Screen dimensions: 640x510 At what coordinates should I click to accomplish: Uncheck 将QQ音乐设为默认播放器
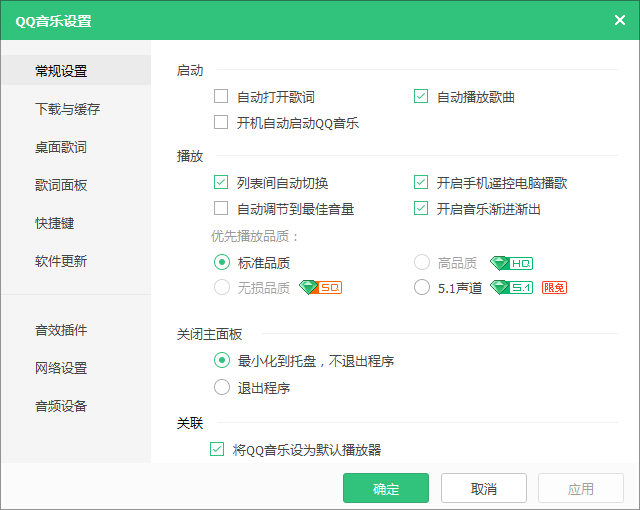[x=217, y=449]
